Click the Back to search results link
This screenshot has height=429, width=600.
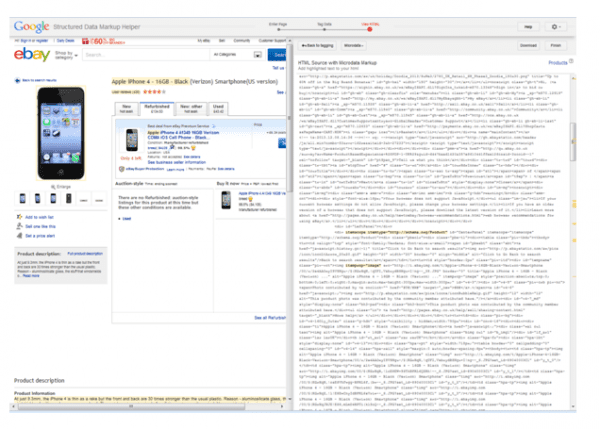39,80
